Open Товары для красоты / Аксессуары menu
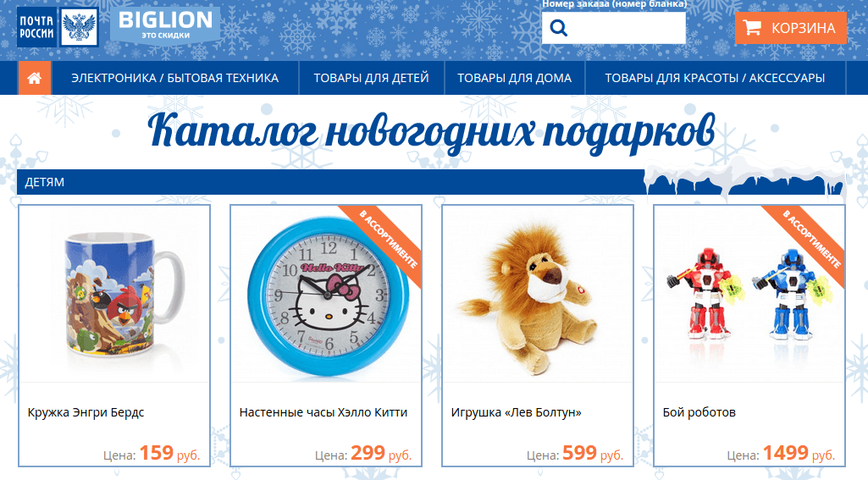The image size is (868, 480). pyautogui.click(x=715, y=78)
